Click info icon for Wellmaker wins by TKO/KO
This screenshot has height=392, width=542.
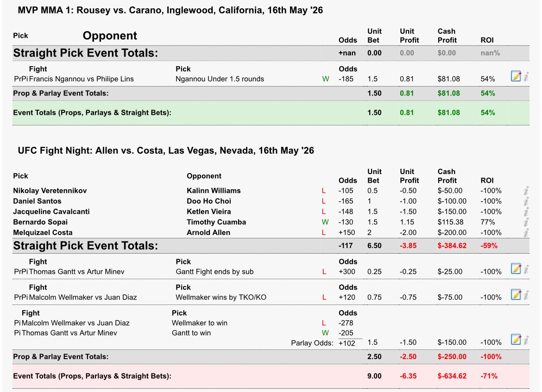click(x=526, y=295)
